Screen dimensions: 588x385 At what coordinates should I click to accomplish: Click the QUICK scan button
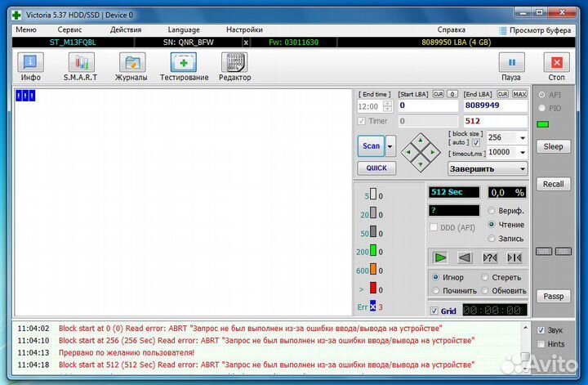(x=376, y=168)
